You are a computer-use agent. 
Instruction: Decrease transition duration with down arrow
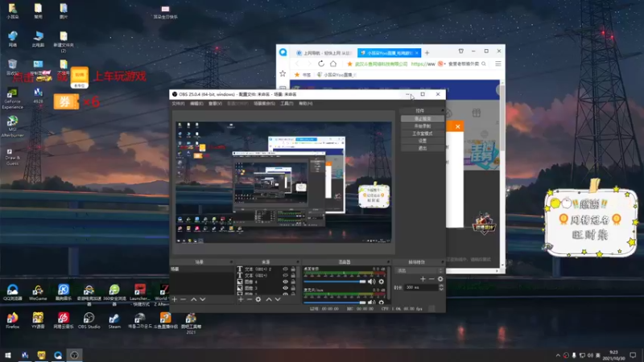(x=441, y=290)
